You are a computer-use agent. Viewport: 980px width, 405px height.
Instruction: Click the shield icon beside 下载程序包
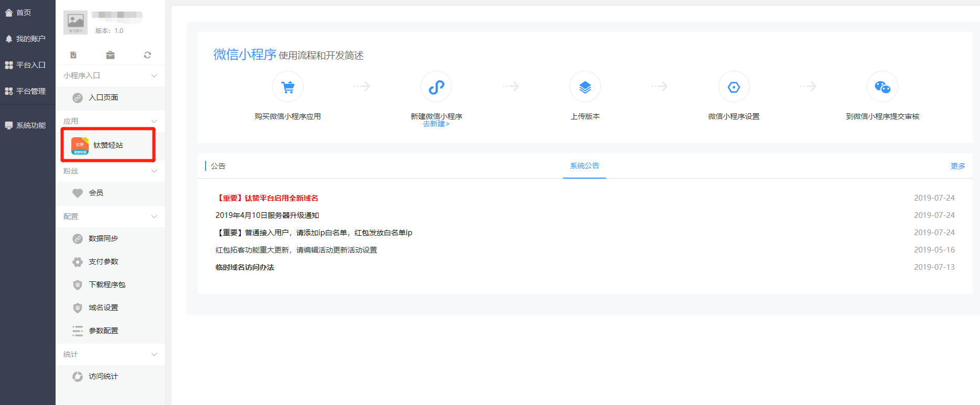[78, 285]
